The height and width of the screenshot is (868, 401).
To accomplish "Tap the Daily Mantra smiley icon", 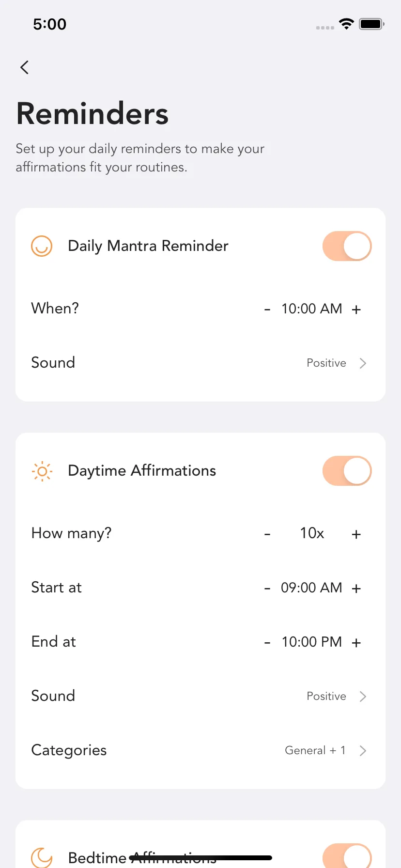I will 42,246.
